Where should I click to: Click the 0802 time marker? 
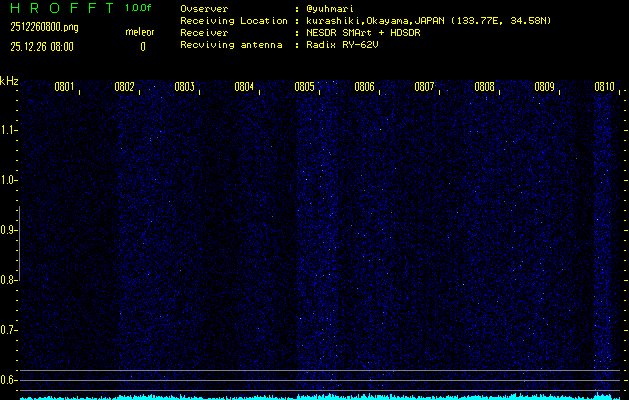124,87
